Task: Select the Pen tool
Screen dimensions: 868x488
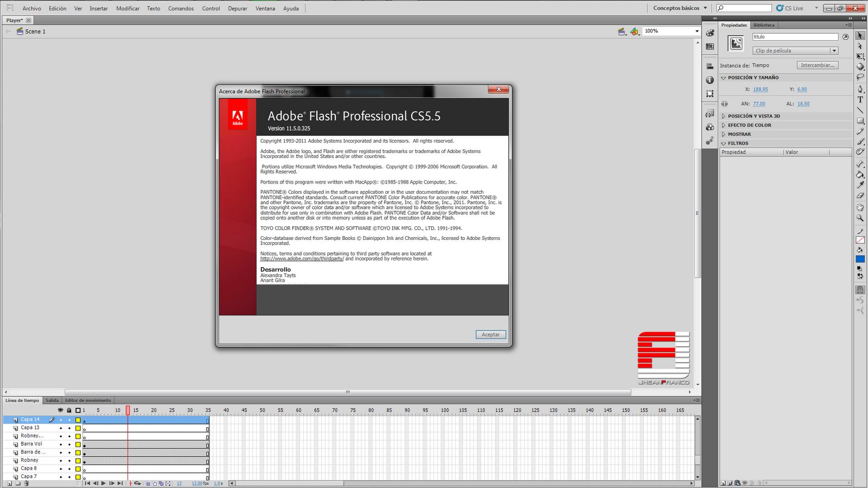Action: [x=860, y=89]
